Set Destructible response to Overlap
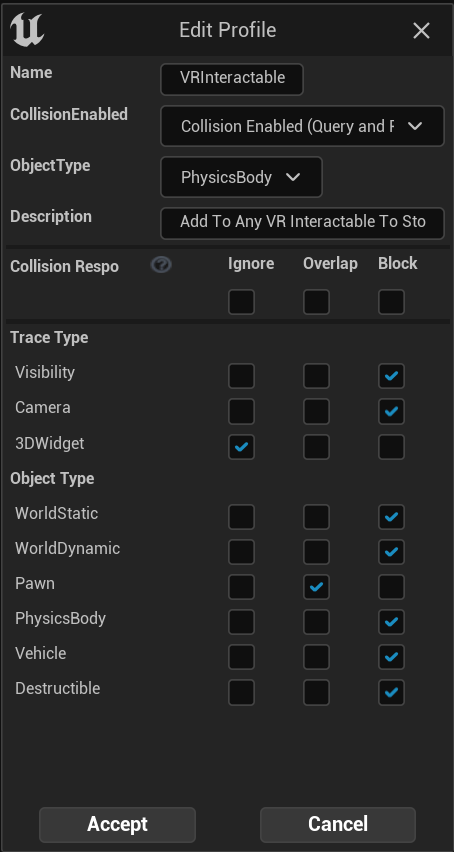 (x=317, y=692)
